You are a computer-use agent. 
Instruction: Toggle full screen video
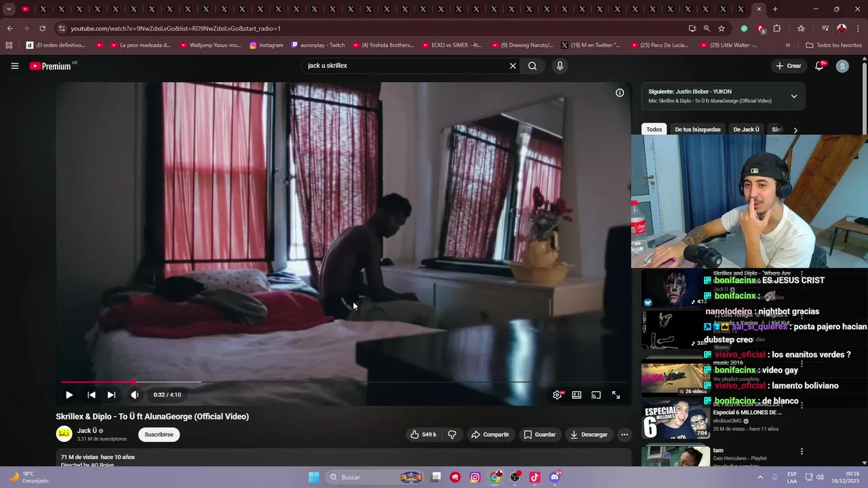[616, 394]
